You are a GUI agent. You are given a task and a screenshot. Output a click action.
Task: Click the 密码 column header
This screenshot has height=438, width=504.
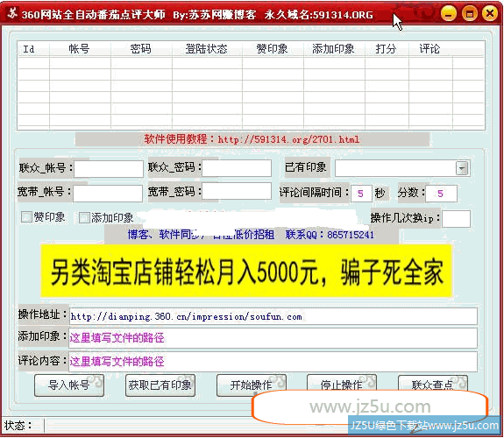point(141,49)
